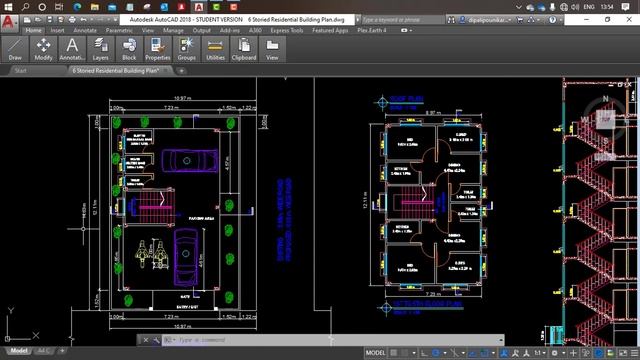640x360 pixels.
Task: Switch to the Express Tools ribbon tab
Action: tap(287, 30)
